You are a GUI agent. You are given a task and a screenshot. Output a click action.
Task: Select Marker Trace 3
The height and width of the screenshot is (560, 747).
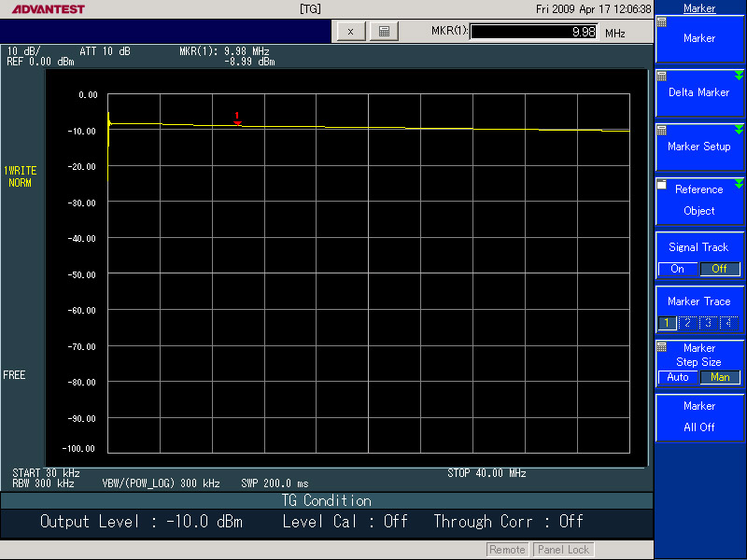(709, 323)
